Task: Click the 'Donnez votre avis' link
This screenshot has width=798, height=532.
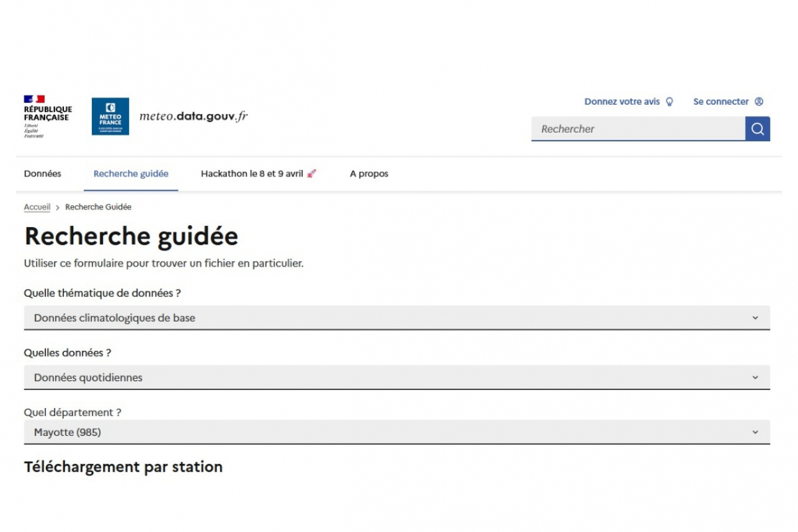Action: coord(622,102)
